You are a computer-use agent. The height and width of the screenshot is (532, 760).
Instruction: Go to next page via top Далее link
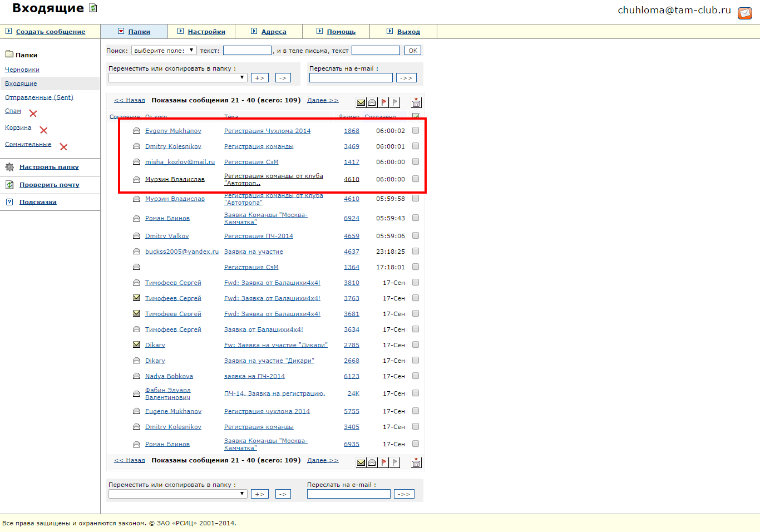(x=323, y=100)
